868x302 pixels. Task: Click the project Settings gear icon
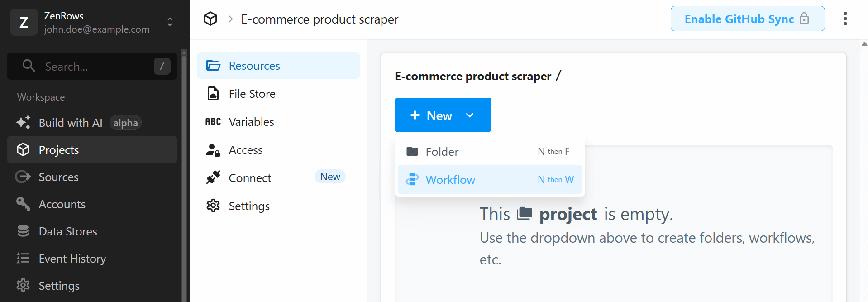click(x=213, y=206)
